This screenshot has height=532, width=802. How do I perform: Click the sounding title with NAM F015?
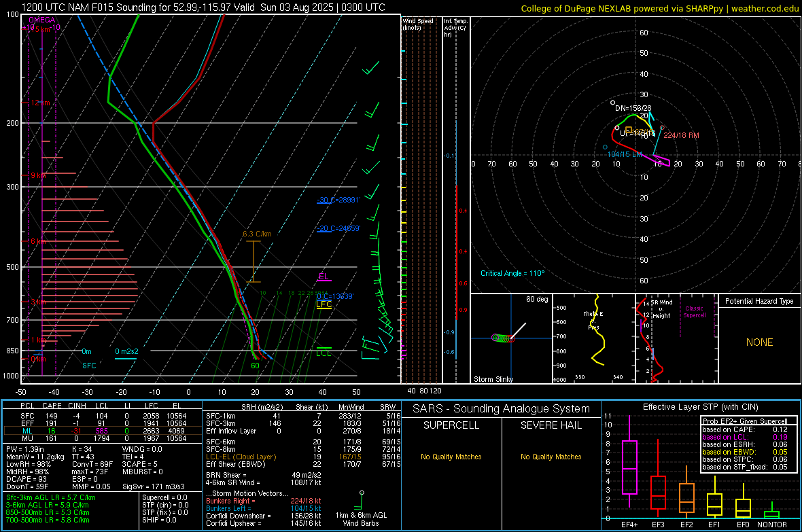coord(204,7)
